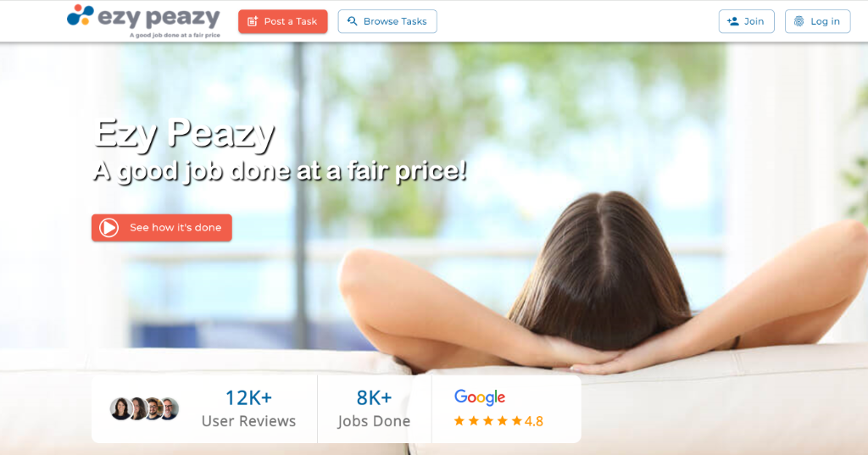Click the notepad icon in Post a Task
This screenshot has width=868, height=455.
[253, 21]
